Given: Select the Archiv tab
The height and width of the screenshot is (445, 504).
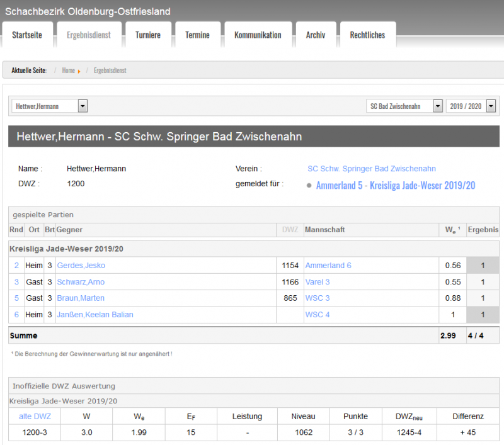Looking at the screenshot, I should point(316,35).
